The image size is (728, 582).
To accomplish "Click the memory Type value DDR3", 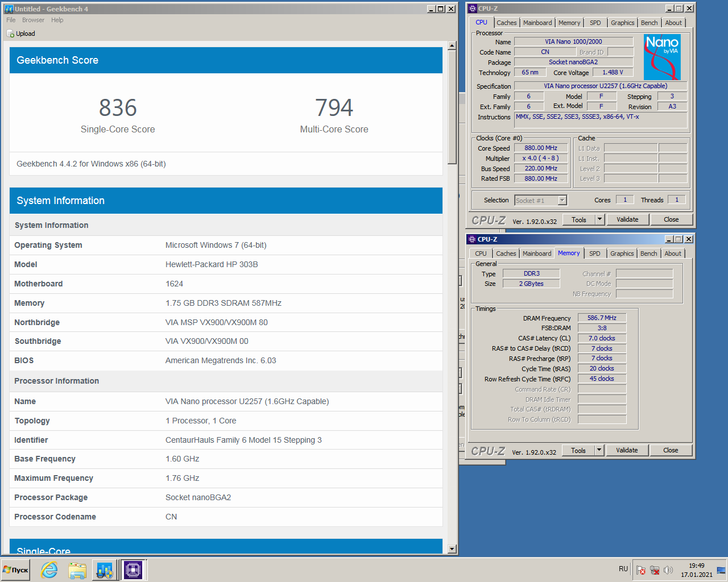I will [531, 273].
